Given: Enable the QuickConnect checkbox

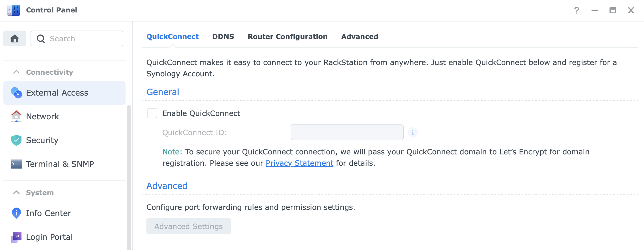Looking at the screenshot, I should pyautogui.click(x=152, y=113).
